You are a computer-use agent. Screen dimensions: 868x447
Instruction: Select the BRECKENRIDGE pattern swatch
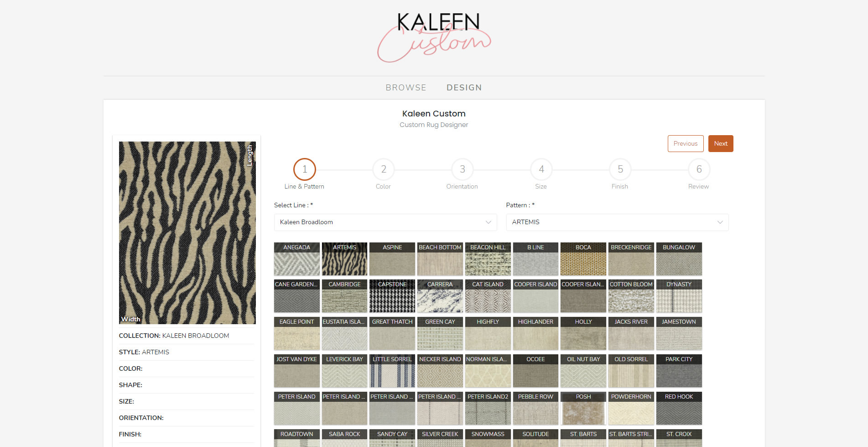[631, 259]
